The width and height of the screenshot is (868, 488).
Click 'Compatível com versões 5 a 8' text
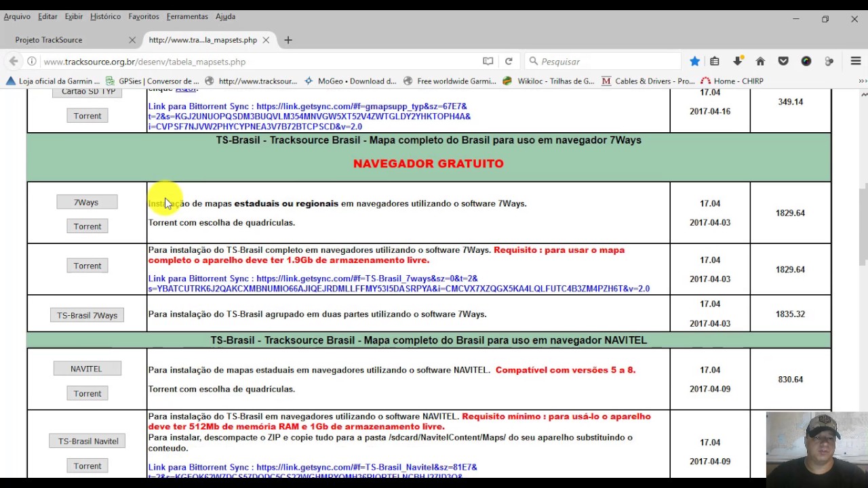pyautogui.click(x=566, y=370)
